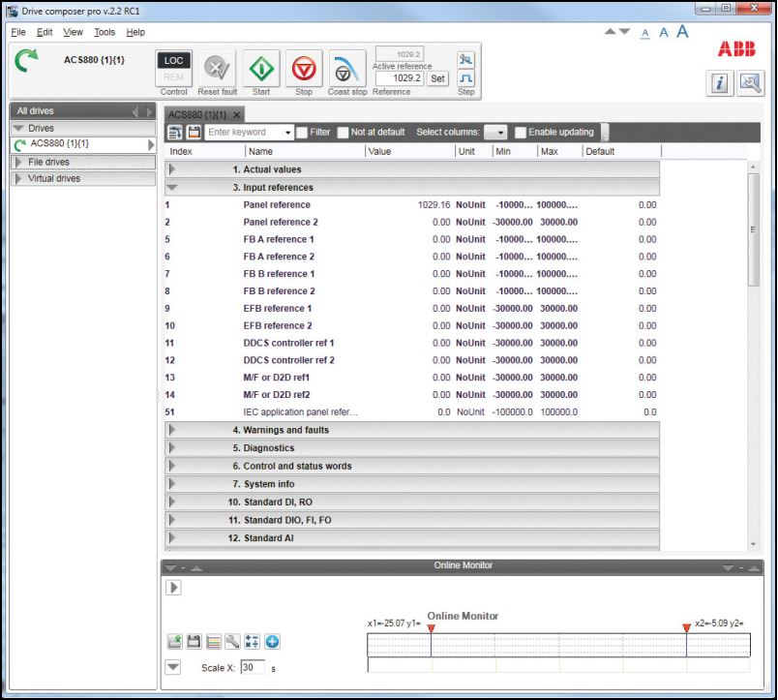This screenshot has width=778, height=700.
Task: Expand group 7. System info
Action: [x=171, y=483]
